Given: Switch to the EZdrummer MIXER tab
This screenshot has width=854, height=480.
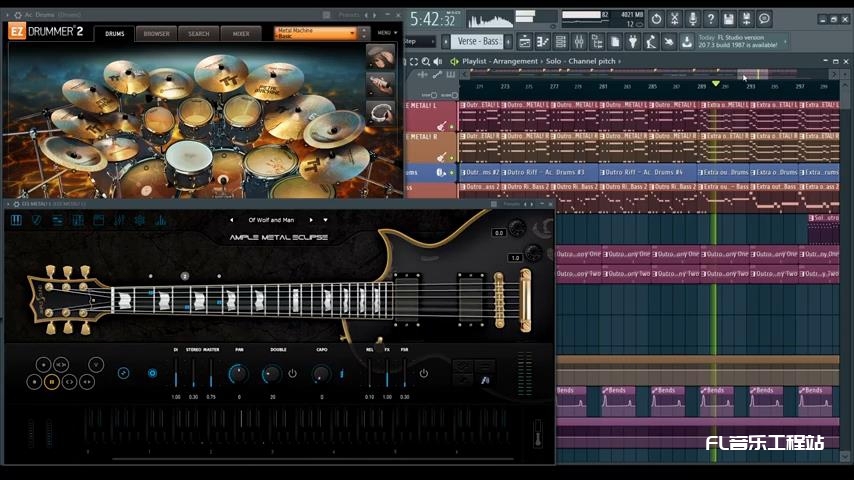Looking at the screenshot, I should (x=241, y=34).
